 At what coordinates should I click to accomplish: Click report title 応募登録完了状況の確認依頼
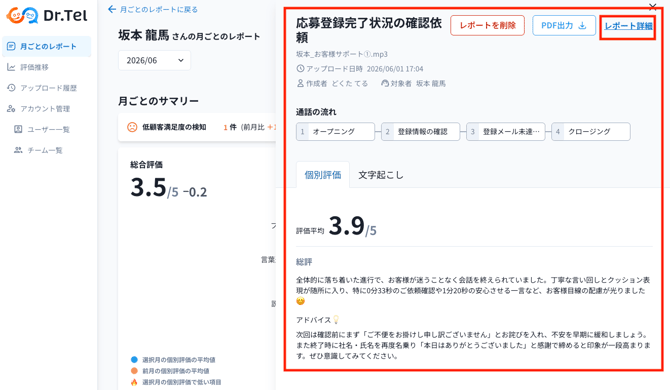(369, 30)
